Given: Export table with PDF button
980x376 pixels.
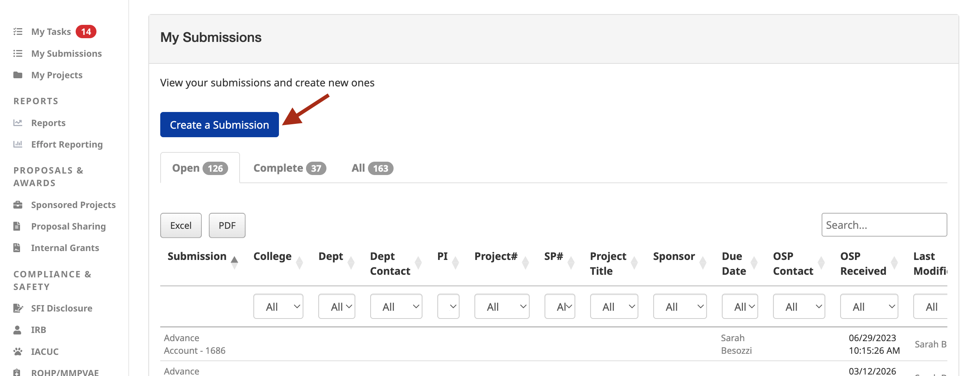Looking at the screenshot, I should pos(227,225).
